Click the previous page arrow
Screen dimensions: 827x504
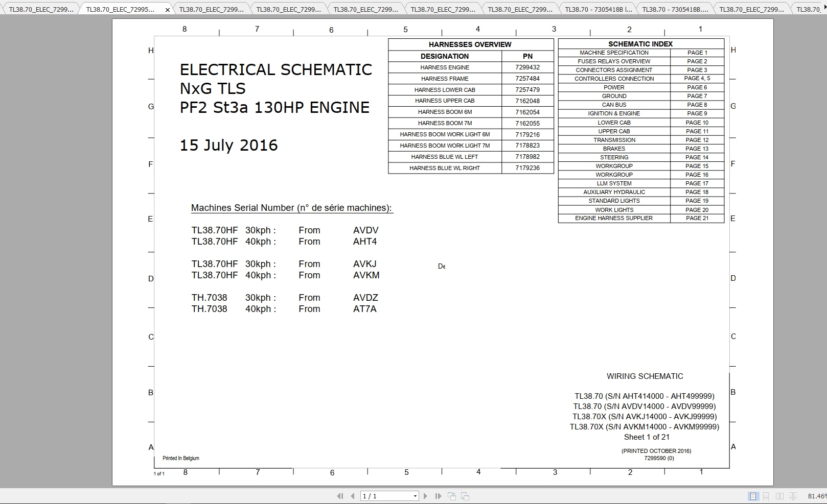pyautogui.click(x=352, y=496)
